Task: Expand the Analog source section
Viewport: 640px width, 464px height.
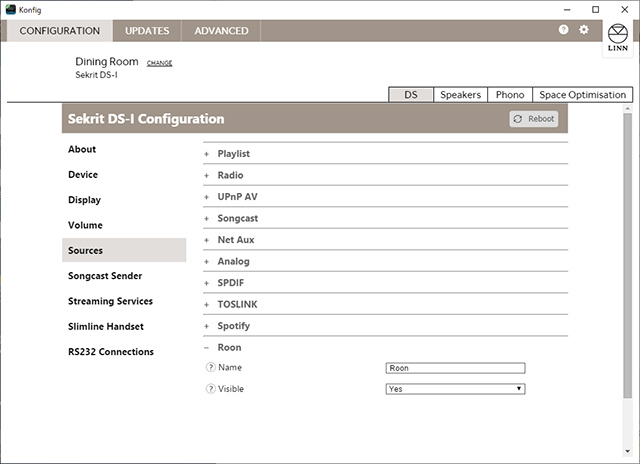Action: pos(385,261)
